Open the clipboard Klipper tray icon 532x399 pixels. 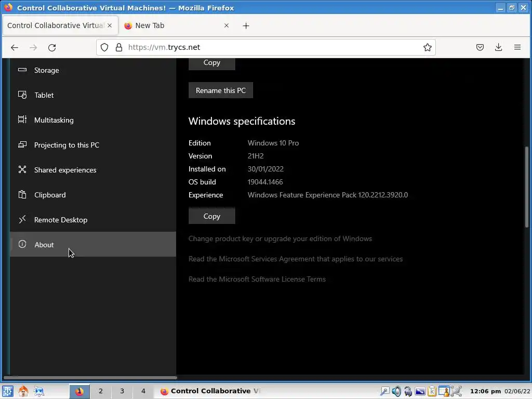[432, 391]
